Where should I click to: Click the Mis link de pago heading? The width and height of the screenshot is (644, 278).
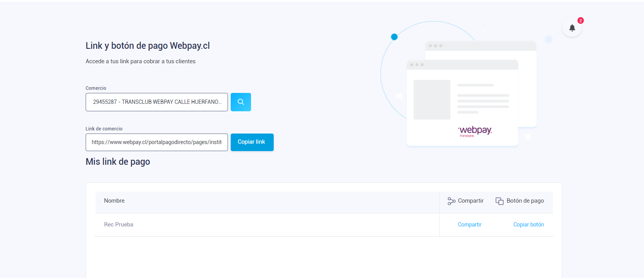118,162
